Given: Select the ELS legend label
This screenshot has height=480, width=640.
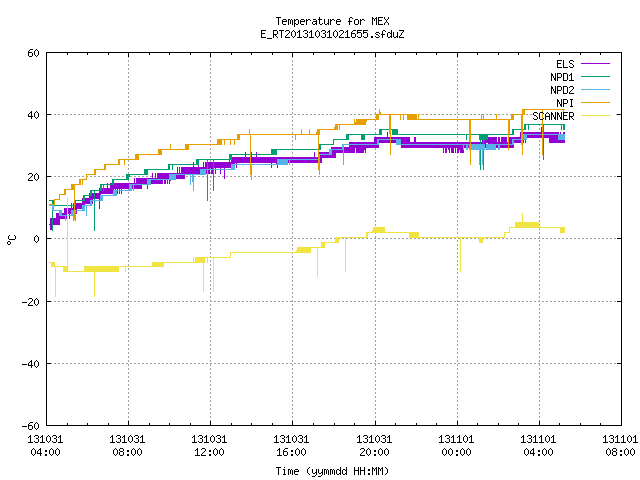Looking at the screenshot, I should click(565, 64).
